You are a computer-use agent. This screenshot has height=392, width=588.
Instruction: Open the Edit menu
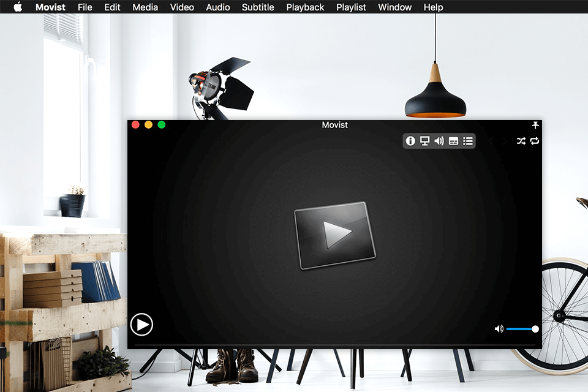pyautogui.click(x=112, y=7)
